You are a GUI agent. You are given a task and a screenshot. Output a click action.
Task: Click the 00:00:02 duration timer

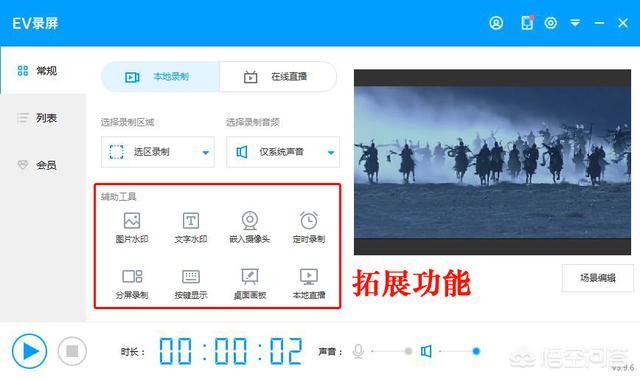click(231, 351)
